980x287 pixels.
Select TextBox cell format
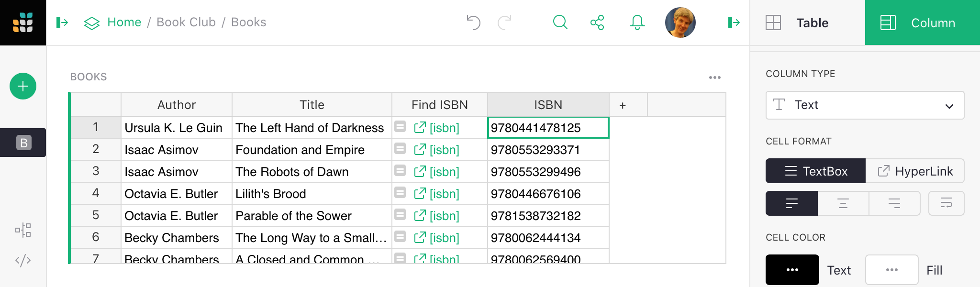815,171
